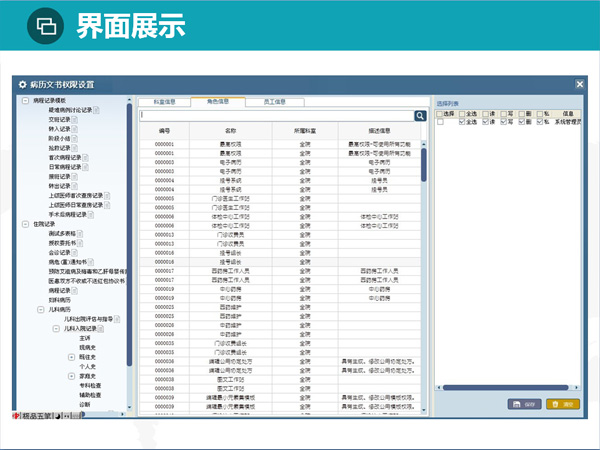600x450 pixels.
Task: Tick the select box of the 系统管理员 row
Action: pyautogui.click(x=440, y=122)
